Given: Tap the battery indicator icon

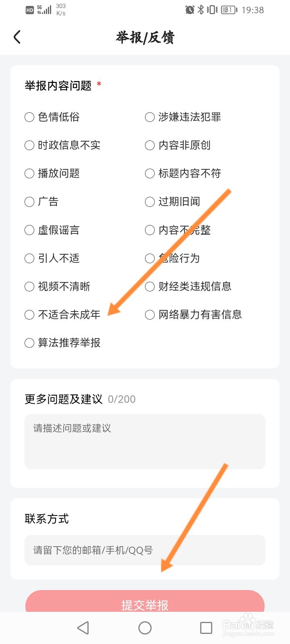Looking at the screenshot, I should [x=229, y=10].
